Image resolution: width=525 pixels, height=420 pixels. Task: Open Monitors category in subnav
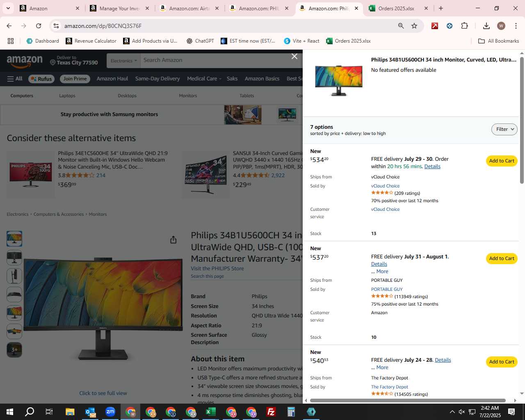[188, 96]
